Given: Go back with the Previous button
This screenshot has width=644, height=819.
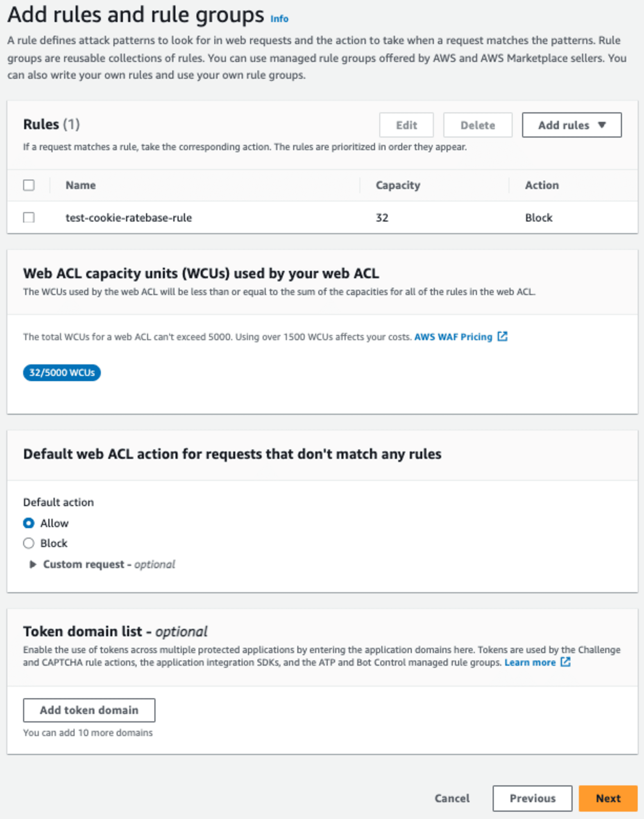Looking at the screenshot, I should point(532,798).
